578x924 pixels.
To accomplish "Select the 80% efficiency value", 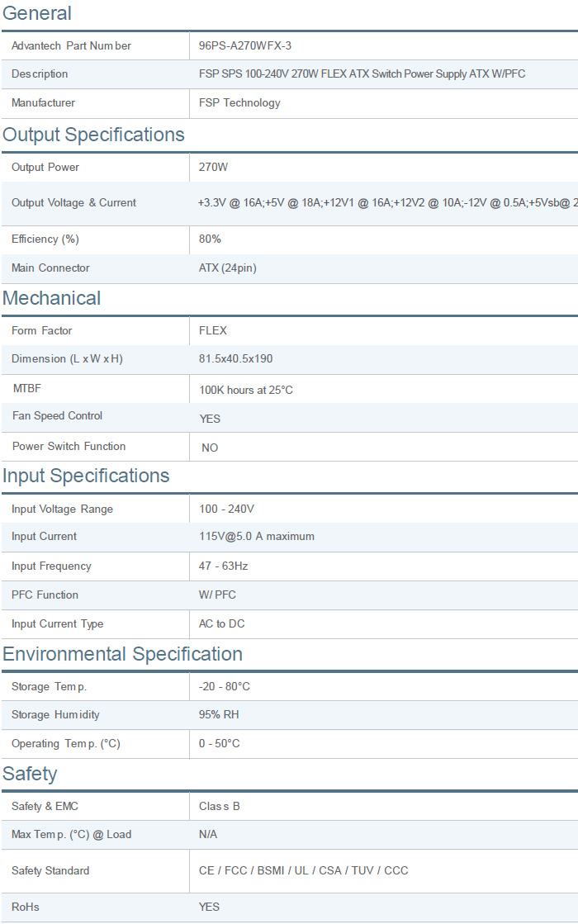I will tap(210, 239).
